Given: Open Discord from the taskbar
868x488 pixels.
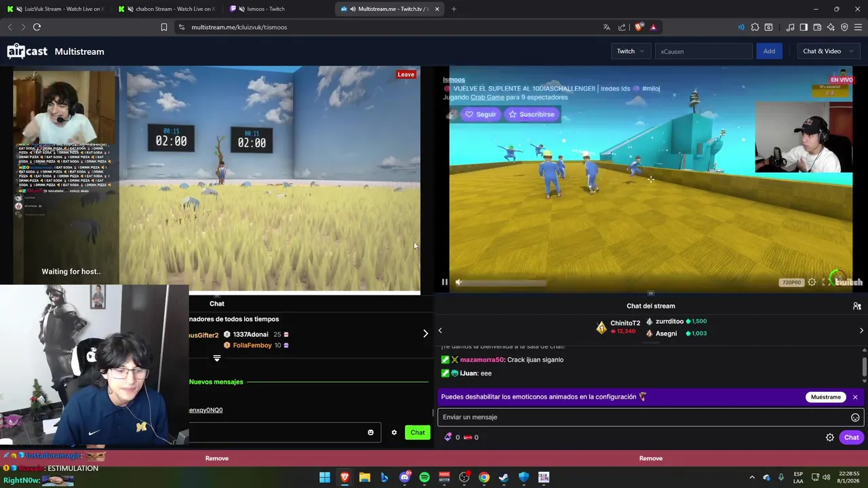Looking at the screenshot, I should 405,477.
